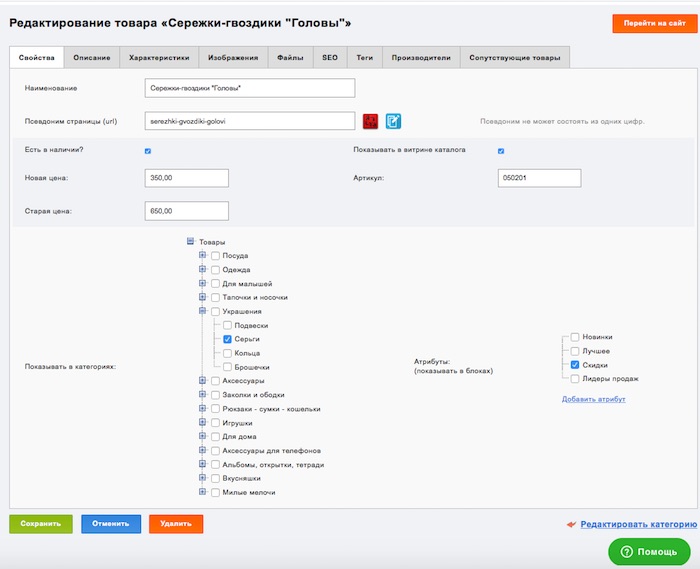Switch to the Описание tab

92,58
